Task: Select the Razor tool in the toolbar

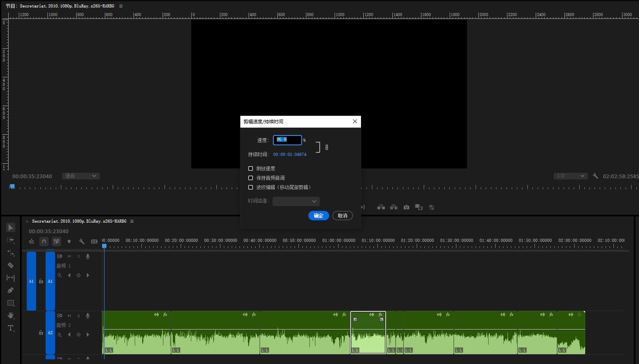Action: [11, 265]
